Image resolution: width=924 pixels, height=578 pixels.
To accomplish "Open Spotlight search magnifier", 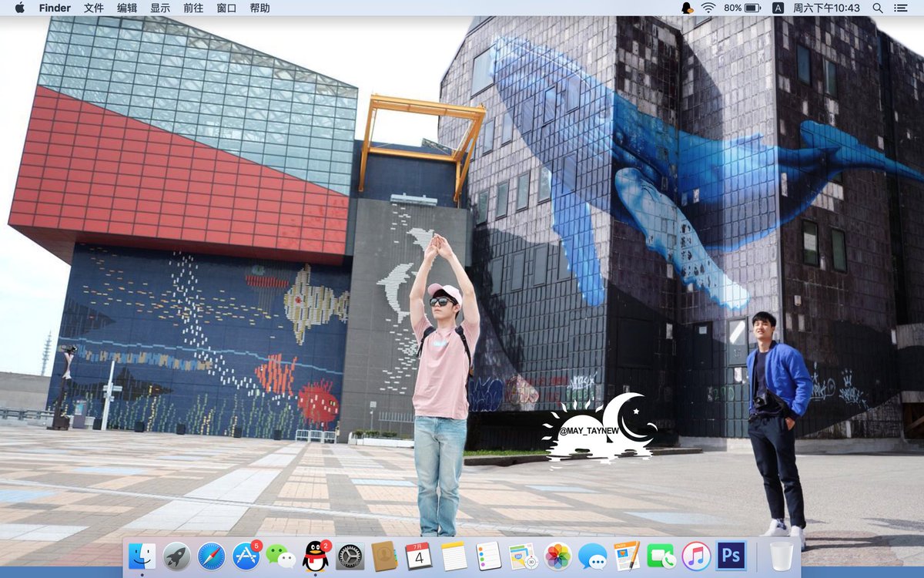I will (878, 8).
